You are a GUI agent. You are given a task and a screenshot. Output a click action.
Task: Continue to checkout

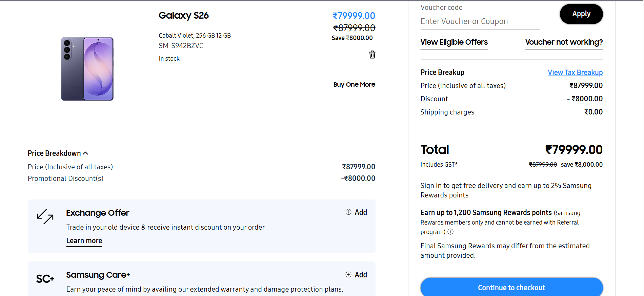pos(512,287)
